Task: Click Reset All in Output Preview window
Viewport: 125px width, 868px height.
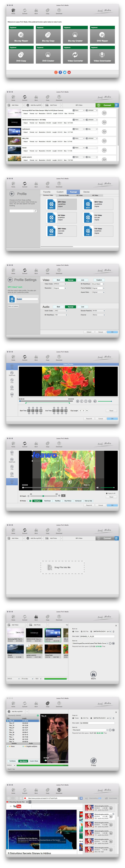Action: tap(89, 418)
